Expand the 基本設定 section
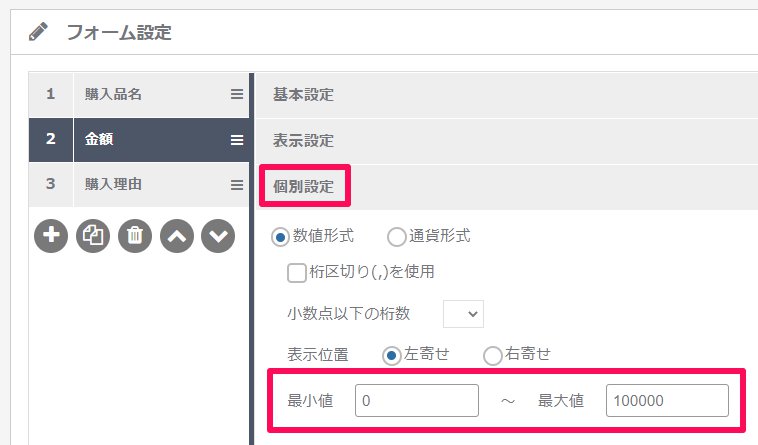Image resolution: width=758 pixels, height=445 pixels. click(506, 95)
